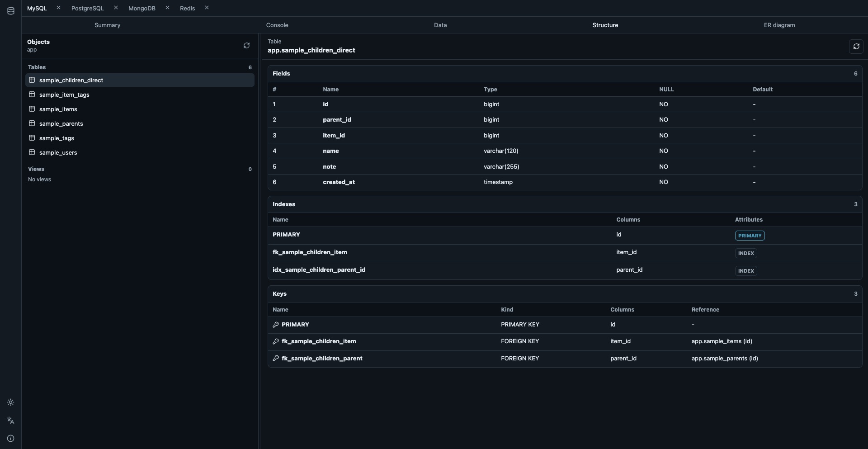
Task: Click the Attributes column header in Indexes
Action: click(x=749, y=220)
